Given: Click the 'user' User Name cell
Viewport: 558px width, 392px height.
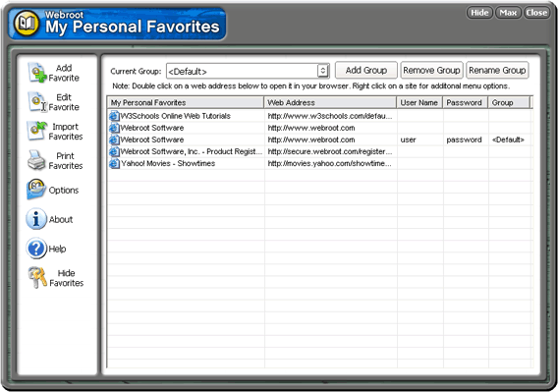Looking at the screenshot, I should pos(408,140).
